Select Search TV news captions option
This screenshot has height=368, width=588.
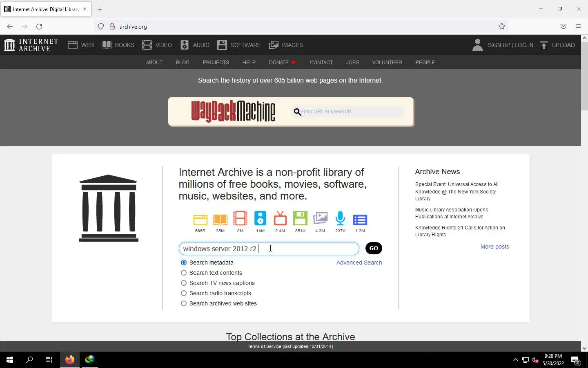[x=184, y=283]
